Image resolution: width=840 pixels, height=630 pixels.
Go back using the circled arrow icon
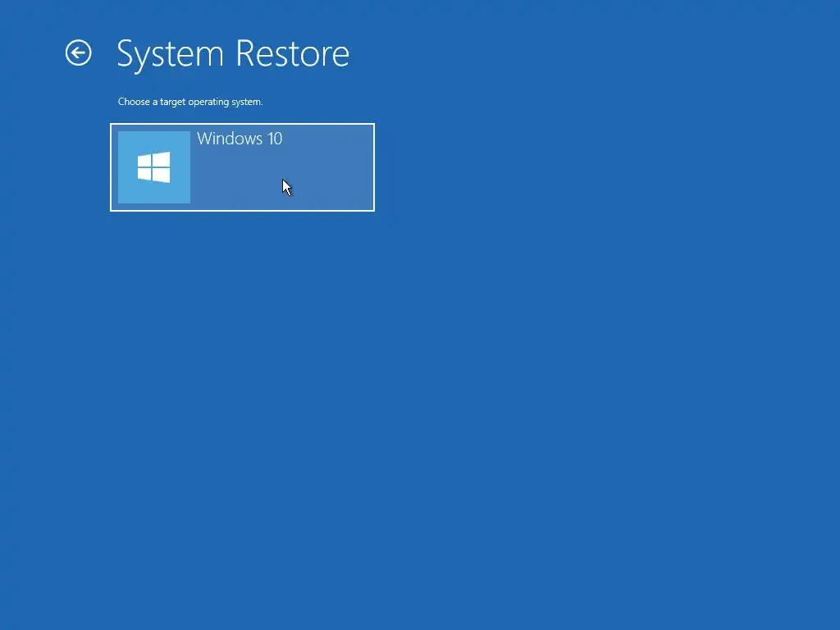(78, 53)
